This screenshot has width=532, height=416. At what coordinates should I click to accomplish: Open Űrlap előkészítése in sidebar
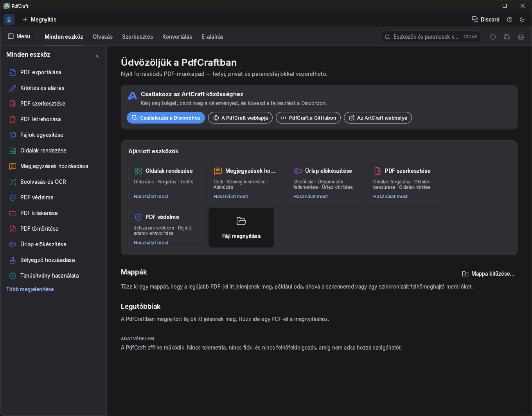click(53, 244)
